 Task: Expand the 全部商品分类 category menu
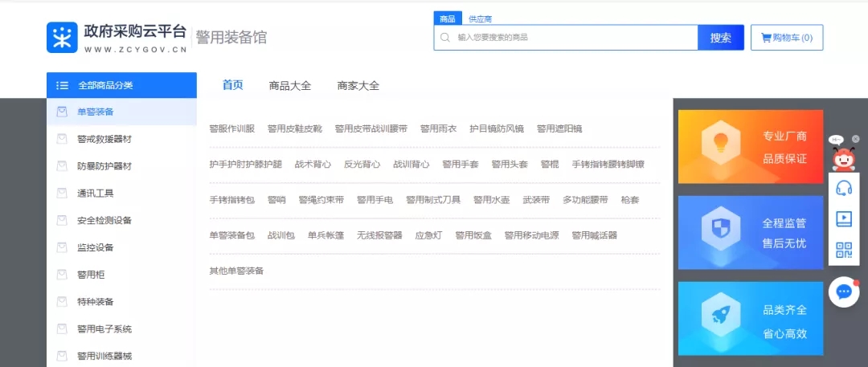click(x=121, y=85)
